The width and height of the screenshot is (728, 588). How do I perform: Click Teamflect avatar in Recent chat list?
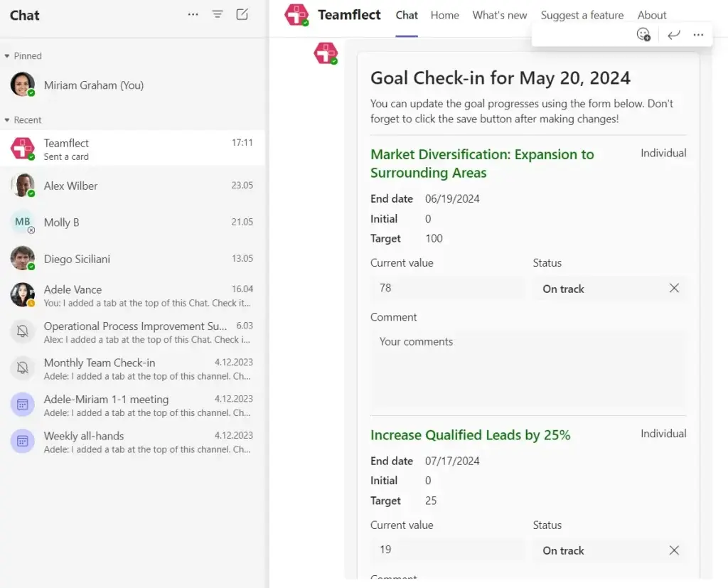click(x=22, y=149)
